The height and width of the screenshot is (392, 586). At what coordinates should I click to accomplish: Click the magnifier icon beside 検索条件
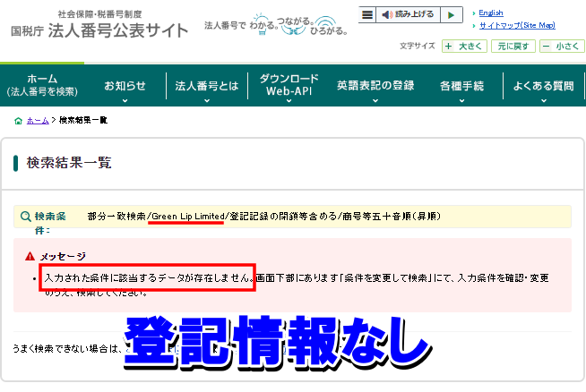coord(24,217)
